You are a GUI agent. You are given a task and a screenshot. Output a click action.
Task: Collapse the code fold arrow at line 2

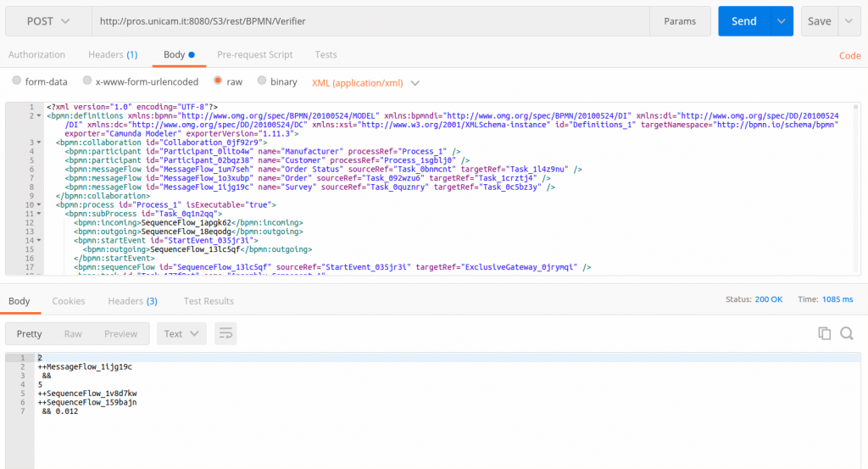tap(39, 115)
